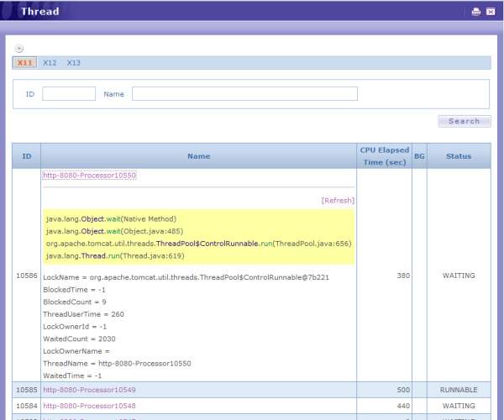Sort by Status column header
The image size is (504, 420).
pos(459,156)
